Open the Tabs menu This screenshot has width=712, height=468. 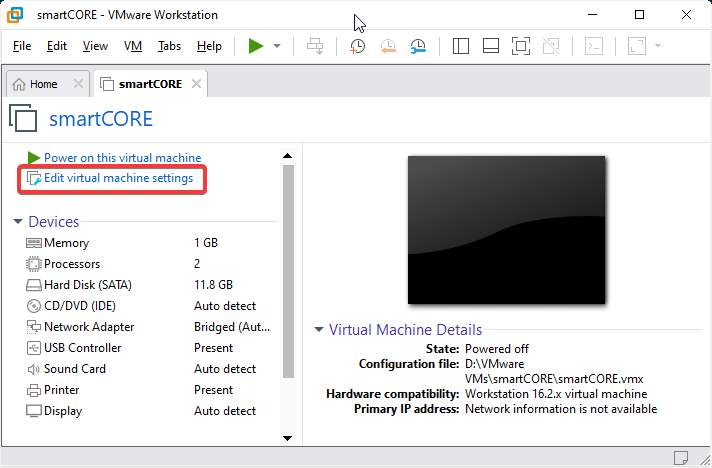169,46
